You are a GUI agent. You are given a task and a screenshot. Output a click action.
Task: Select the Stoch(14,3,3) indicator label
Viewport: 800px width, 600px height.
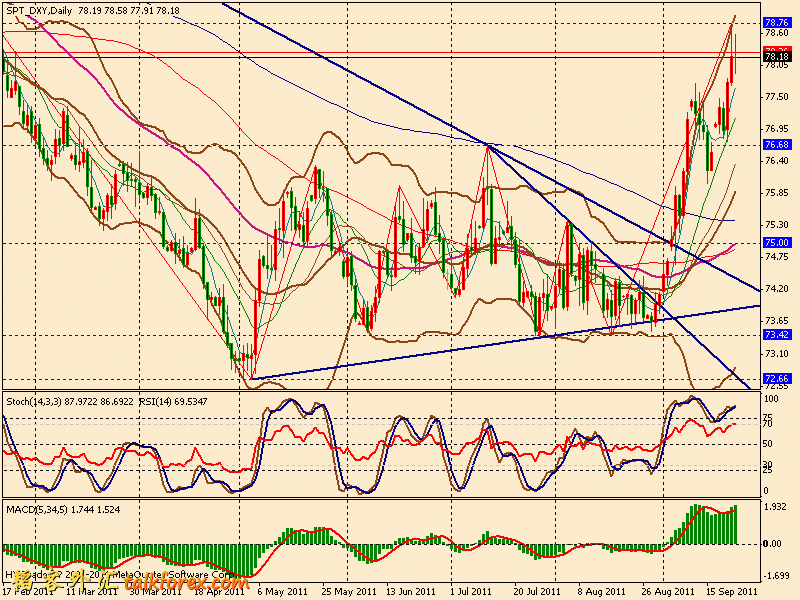71,402
